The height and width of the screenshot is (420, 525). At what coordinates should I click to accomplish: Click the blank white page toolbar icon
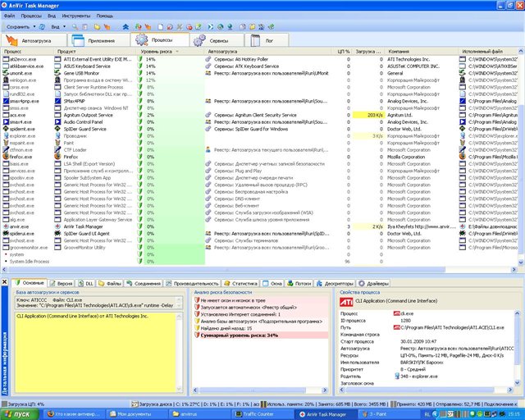[x=161, y=27]
